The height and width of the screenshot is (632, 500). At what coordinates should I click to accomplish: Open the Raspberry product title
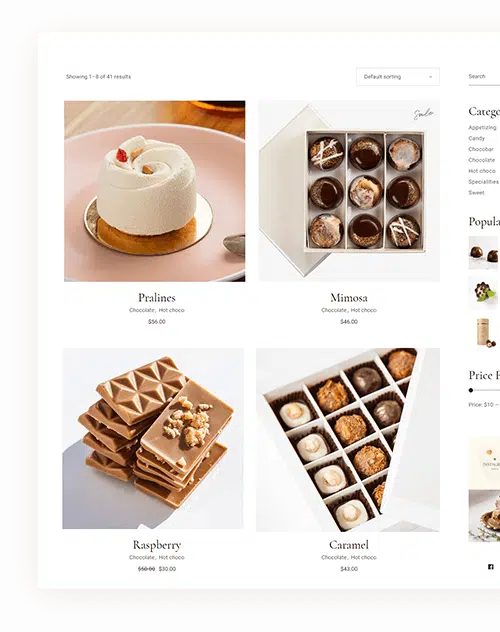157,545
